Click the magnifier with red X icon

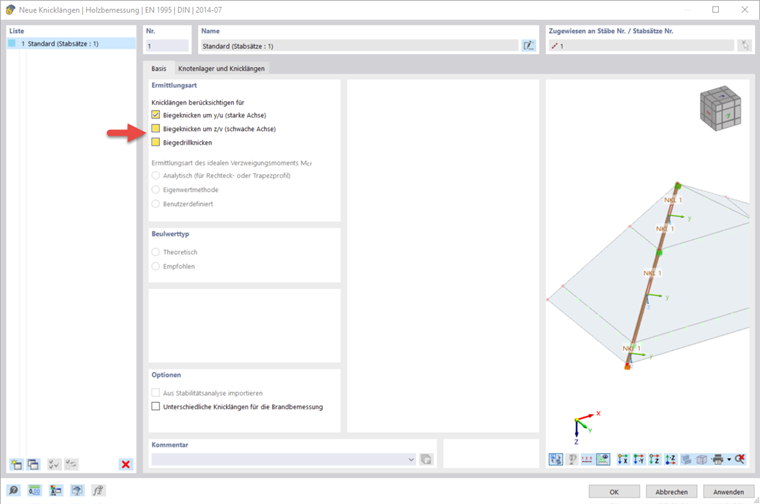(x=740, y=459)
